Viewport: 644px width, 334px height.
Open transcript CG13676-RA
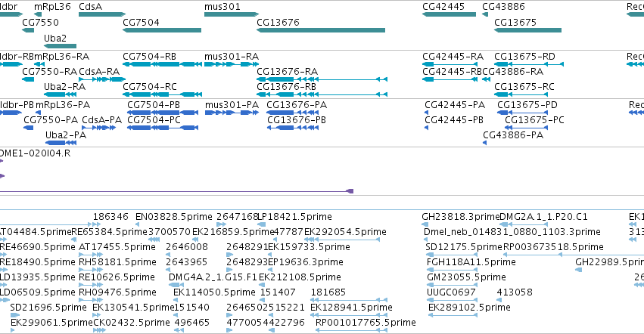287,72
